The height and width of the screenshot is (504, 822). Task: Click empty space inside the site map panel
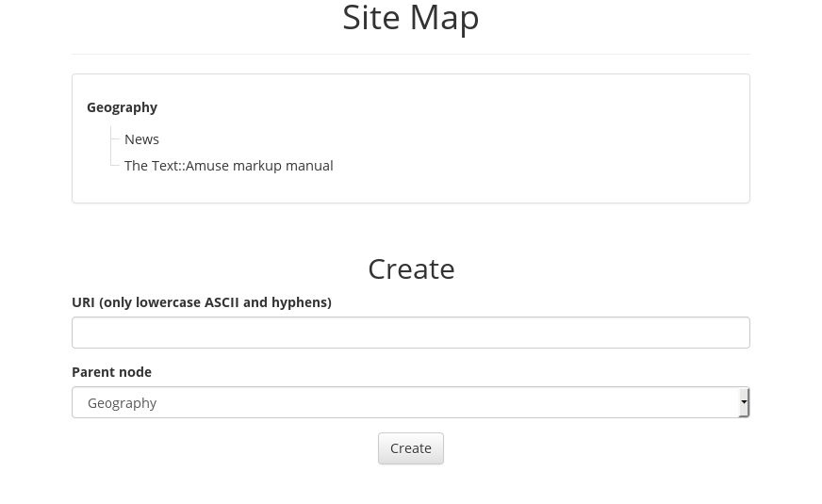524,138
